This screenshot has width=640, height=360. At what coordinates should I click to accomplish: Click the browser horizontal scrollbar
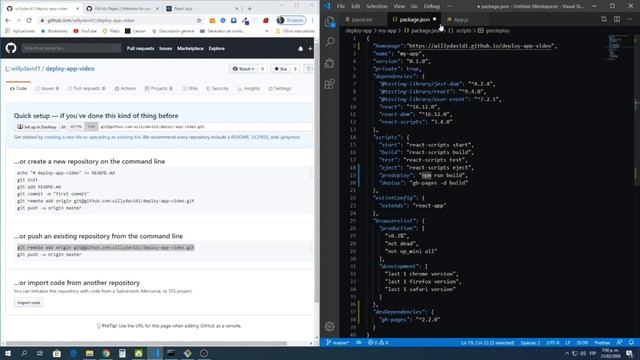[x=146, y=343]
